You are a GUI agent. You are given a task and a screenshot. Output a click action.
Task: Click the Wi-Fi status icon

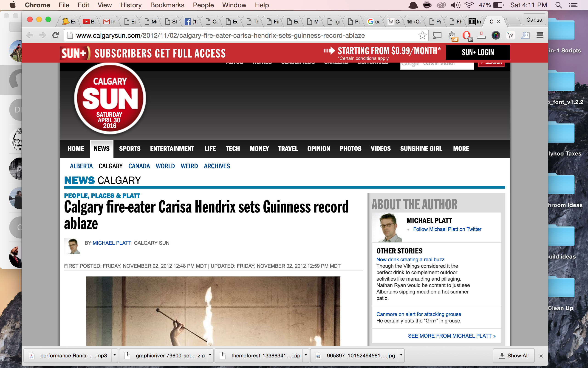coord(469,5)
